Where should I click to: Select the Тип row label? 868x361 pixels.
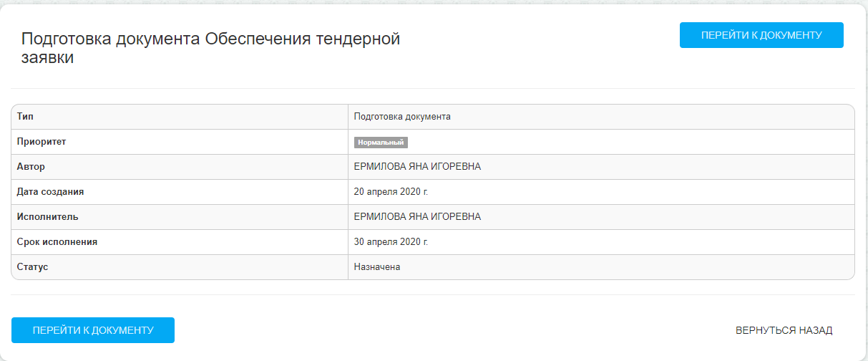pos(25,117)
